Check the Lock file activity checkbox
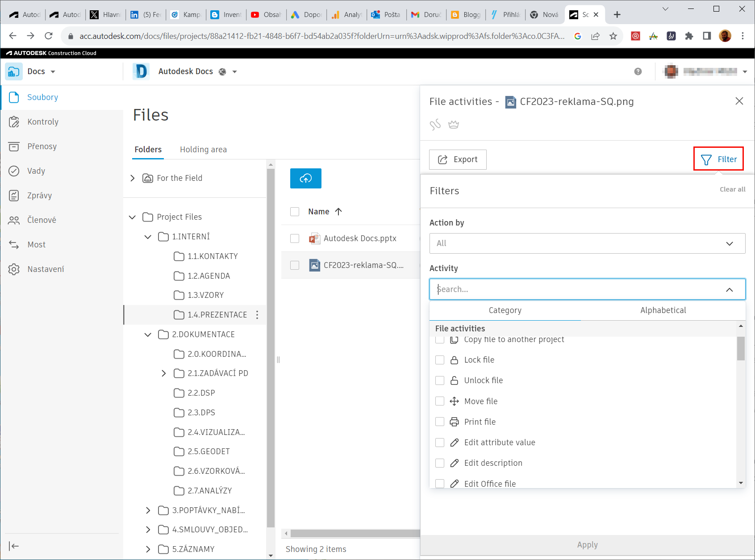Screen dimensions: 755x560 click(x=440, y=360)
